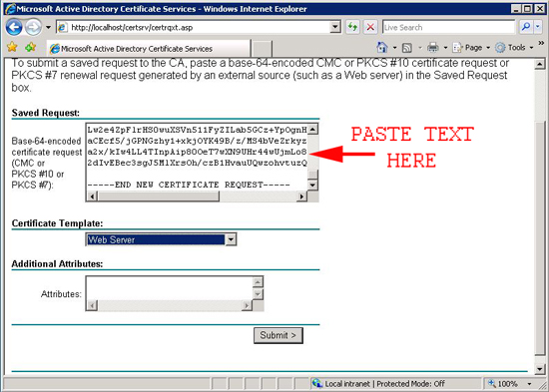
Task: Click the RSS feeds icon
Action: pyautogui.click(x=407, y=48)
